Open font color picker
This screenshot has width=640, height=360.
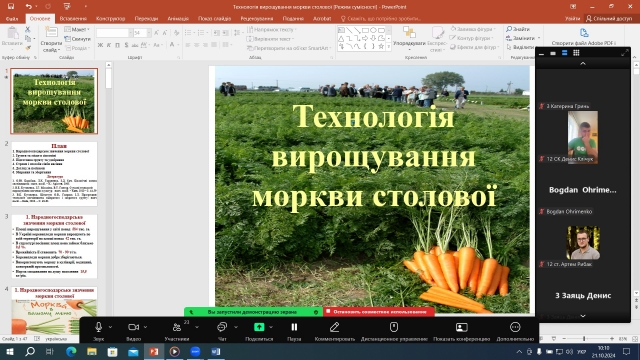[173, 45]
